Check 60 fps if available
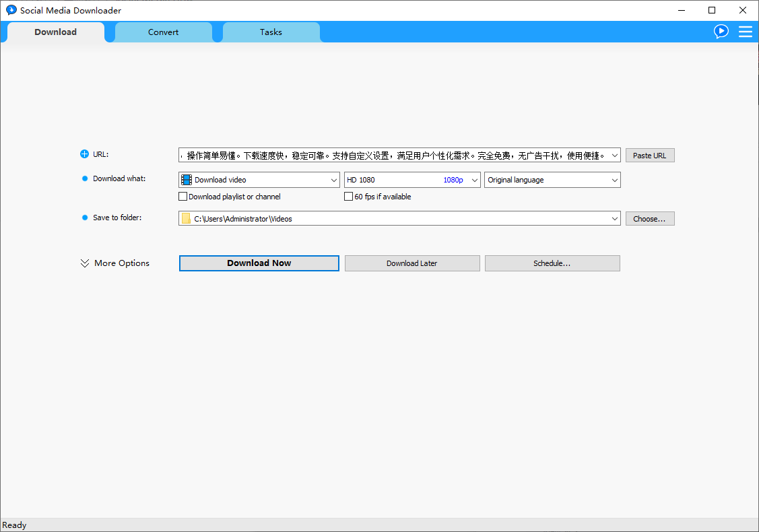759x532 pixels. click(x=348, y=196)
